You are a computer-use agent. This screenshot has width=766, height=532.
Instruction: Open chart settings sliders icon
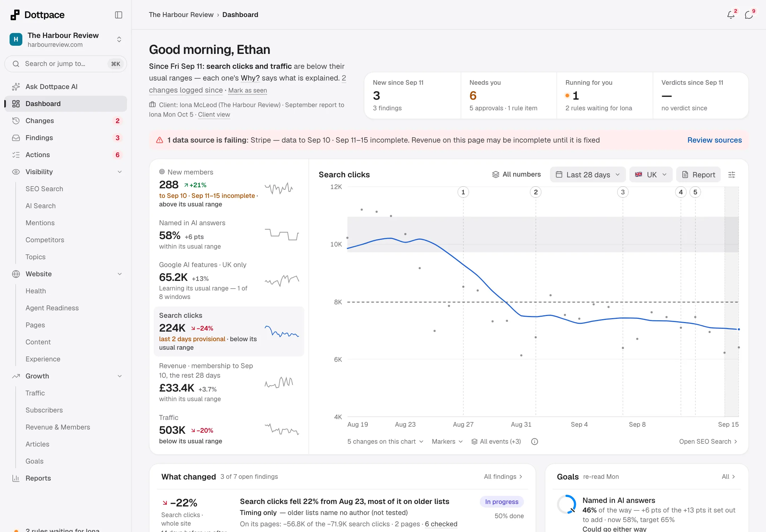[x=732, y=174]
